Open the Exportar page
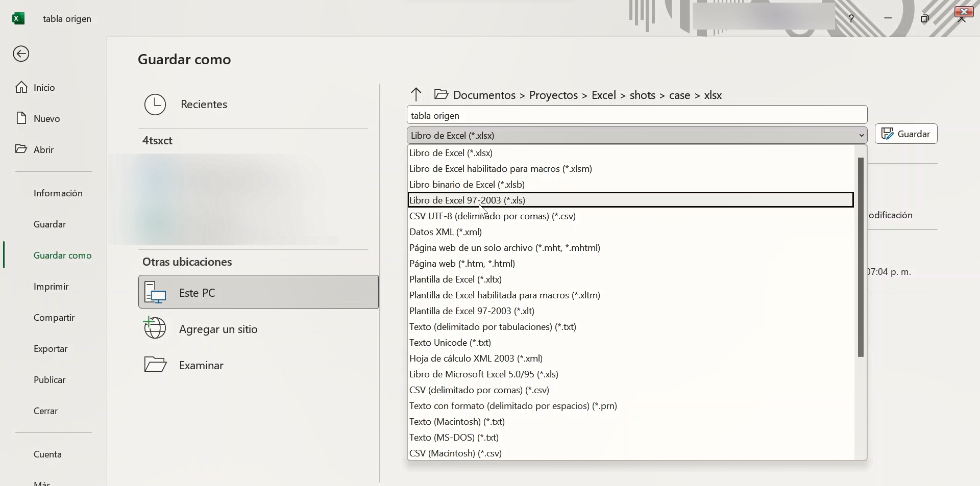This screenshot has width=980, height=486. point(51,348)
